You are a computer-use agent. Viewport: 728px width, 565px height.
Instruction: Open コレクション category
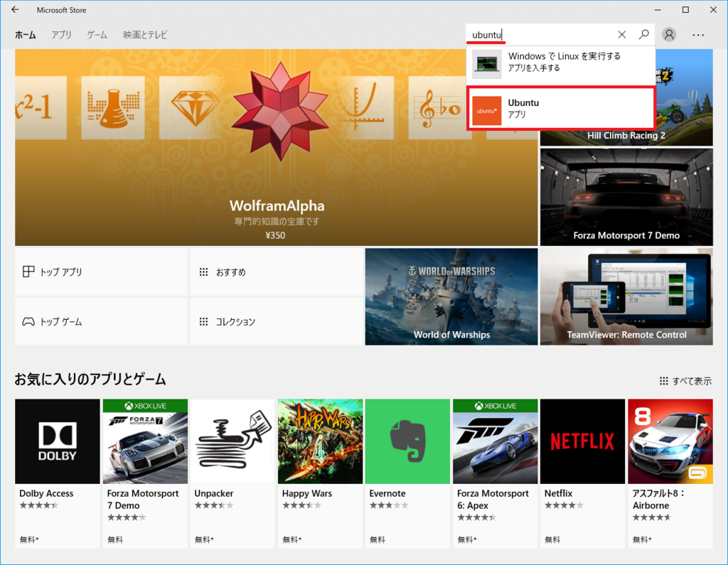pos(277,321)
